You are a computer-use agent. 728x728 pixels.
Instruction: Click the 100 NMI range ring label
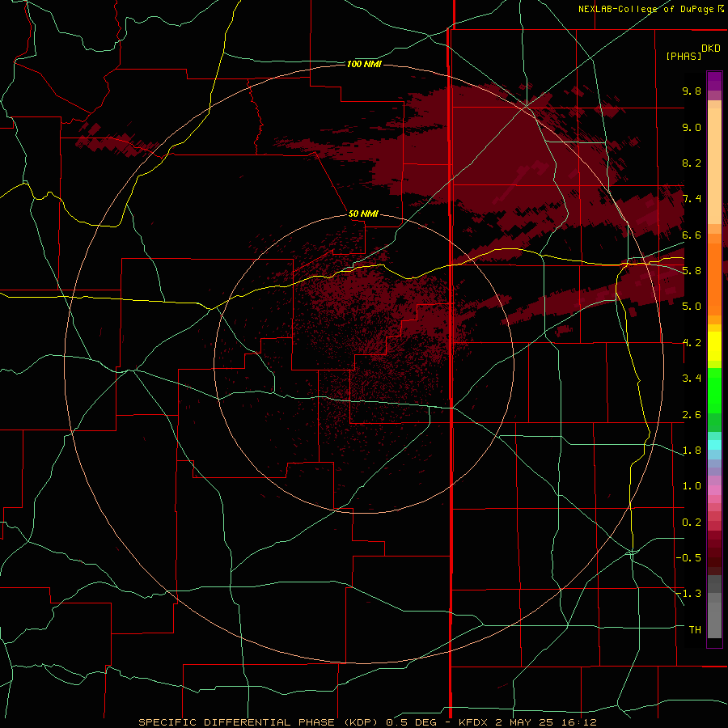click(364, 64)
